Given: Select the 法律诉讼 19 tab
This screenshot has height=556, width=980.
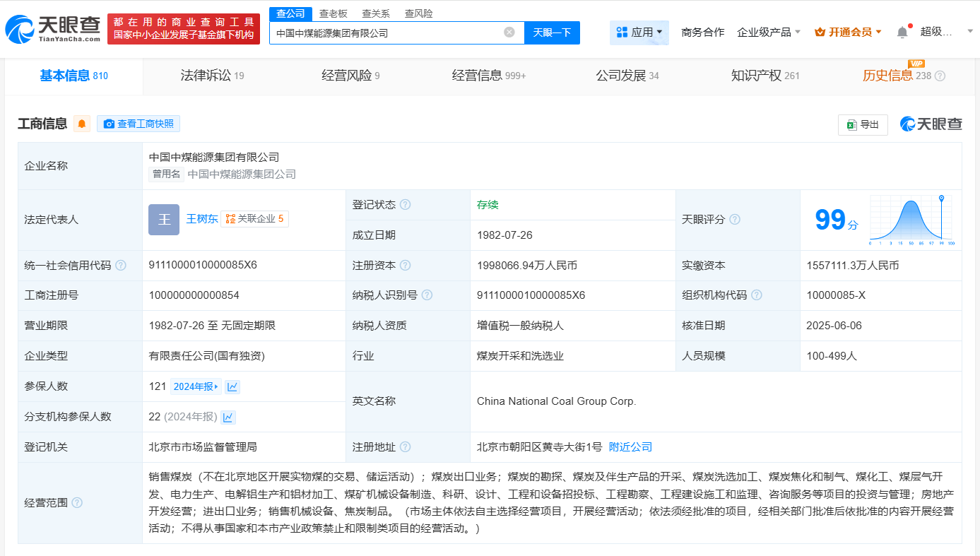Looking at the screenshot, I should [x=212, y=76].
